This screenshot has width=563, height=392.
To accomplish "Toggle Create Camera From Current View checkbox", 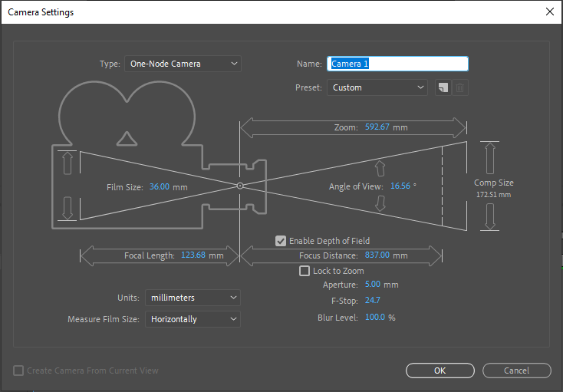I will [x=18, y=371].
